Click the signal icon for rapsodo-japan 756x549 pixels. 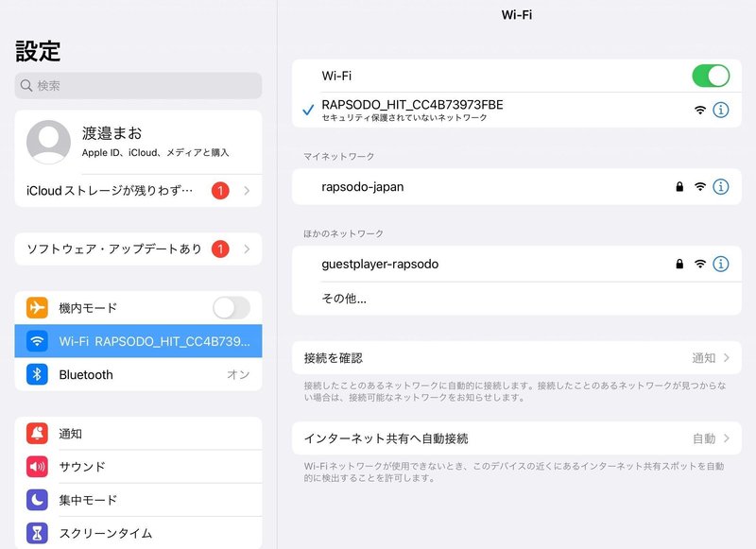coord(699,186)
